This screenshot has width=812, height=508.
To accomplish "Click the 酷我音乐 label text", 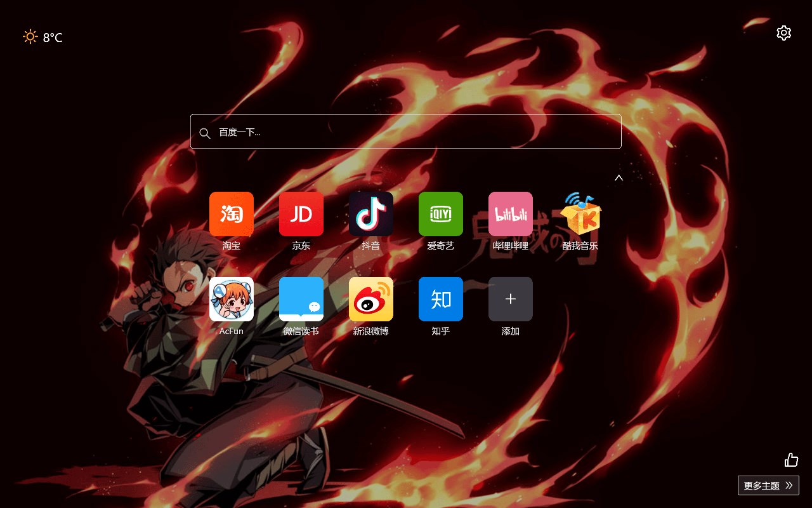I will coord(580,246).
